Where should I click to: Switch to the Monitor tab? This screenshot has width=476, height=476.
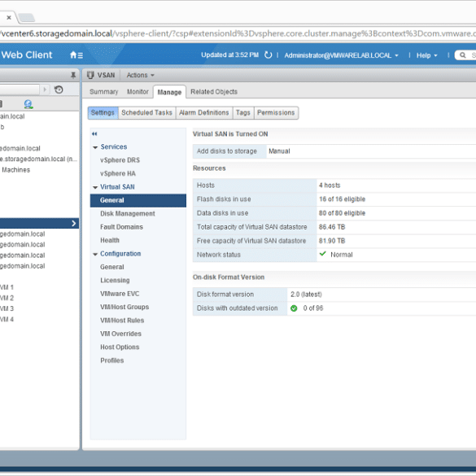[x=138, y=92]
